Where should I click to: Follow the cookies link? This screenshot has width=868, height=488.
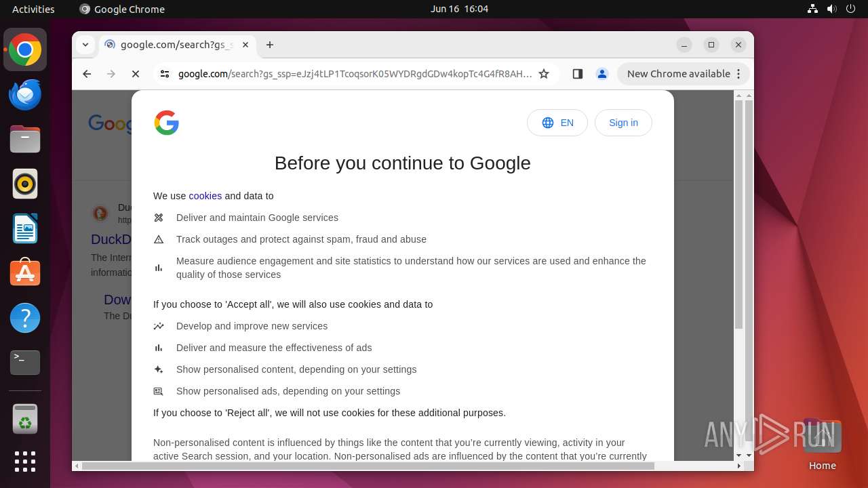205,196
